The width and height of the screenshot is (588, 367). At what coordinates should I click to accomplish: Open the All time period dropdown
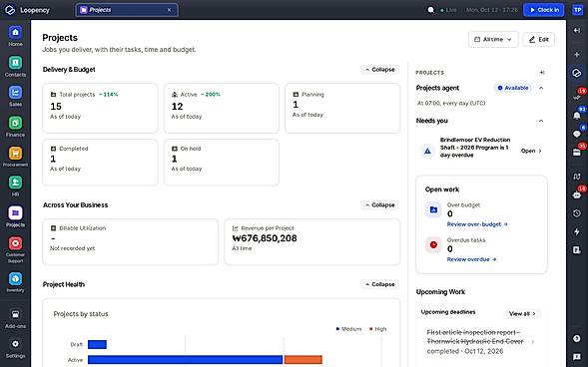pyautogui.click(x=493, y=39)
